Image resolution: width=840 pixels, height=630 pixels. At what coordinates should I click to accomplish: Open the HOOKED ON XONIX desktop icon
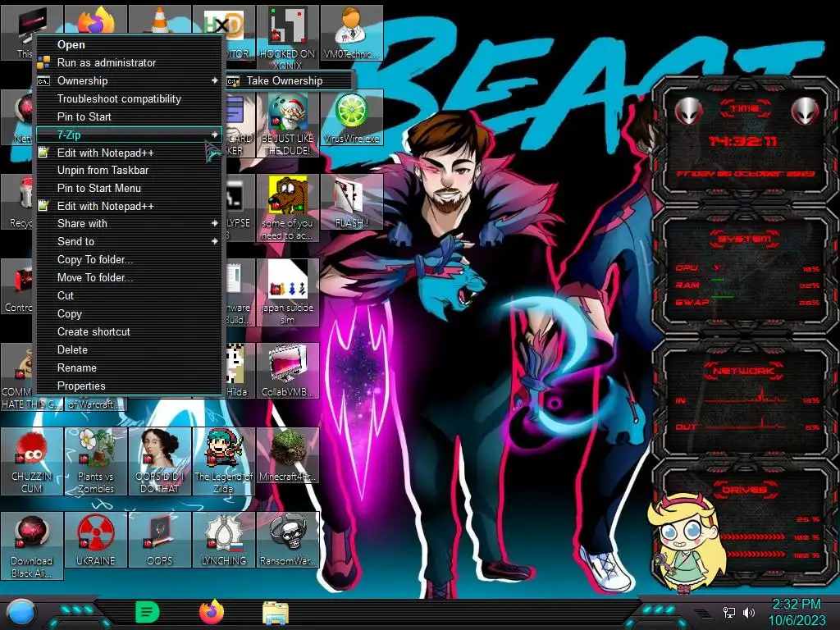[x=288, y=37]
